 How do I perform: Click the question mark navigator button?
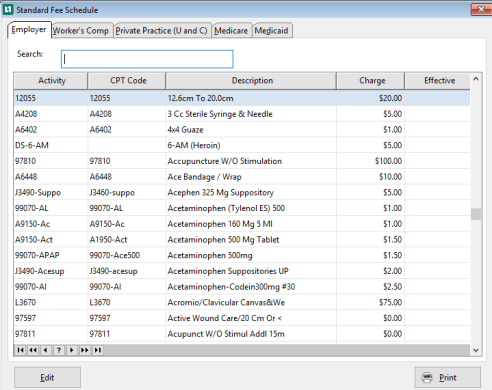(x=59, y=350)
